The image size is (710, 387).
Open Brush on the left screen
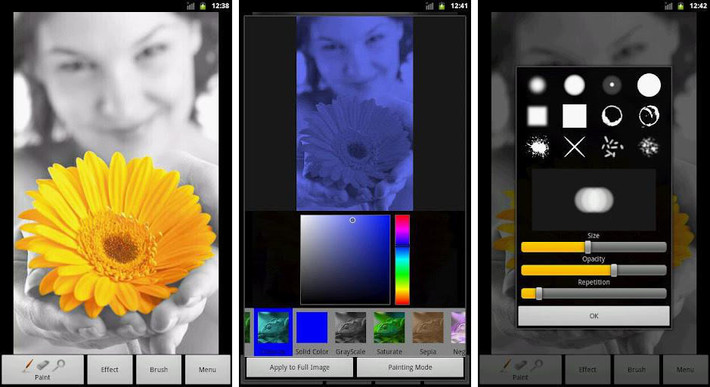click(158, 370)
